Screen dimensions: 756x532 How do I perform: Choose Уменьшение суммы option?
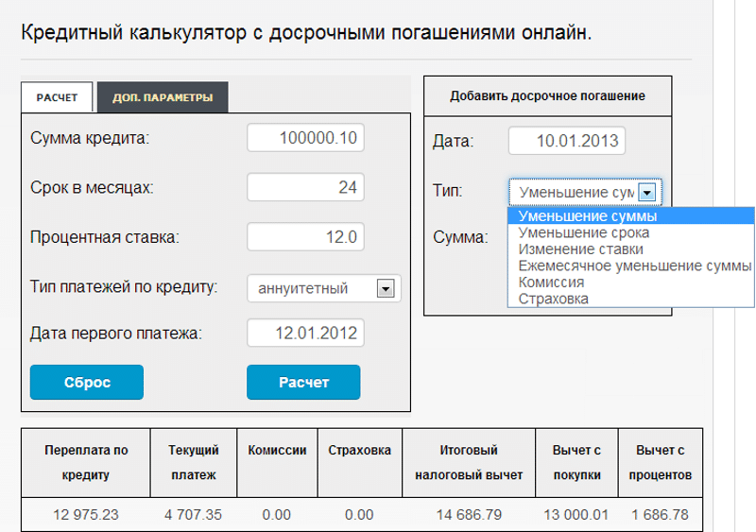(630, 215)
